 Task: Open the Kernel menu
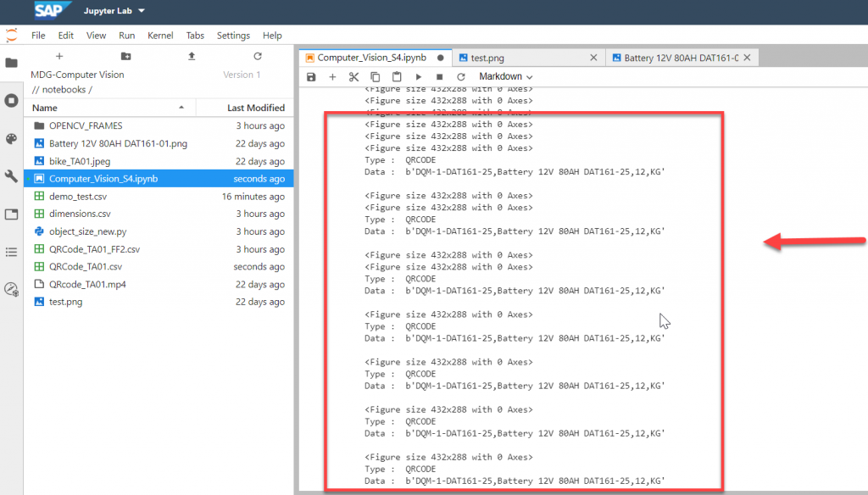click(x=160, y=36)
